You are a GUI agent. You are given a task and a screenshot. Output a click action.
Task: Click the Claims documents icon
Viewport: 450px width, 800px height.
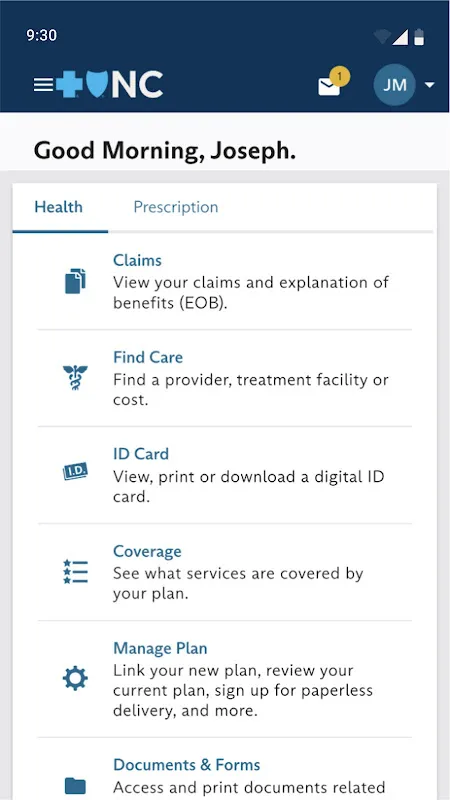click(x=76, y=281)
